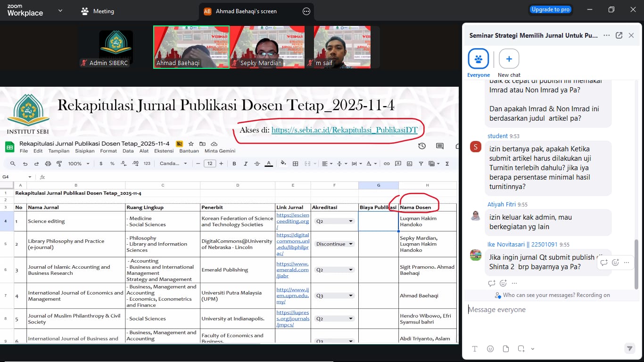Screen dimensions: 644x362
Task: Toggle italic formatting in the spreadsheet
Action: coord(246,164)
